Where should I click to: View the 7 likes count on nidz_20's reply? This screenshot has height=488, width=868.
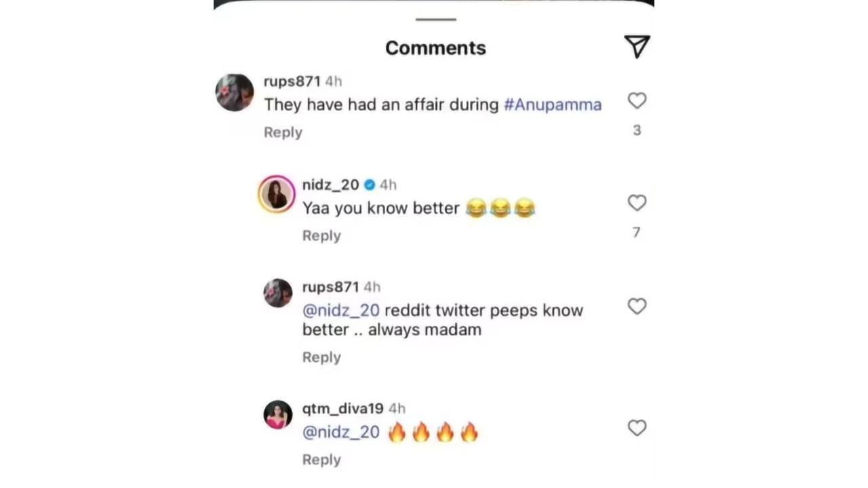click(x=636, y=232)
